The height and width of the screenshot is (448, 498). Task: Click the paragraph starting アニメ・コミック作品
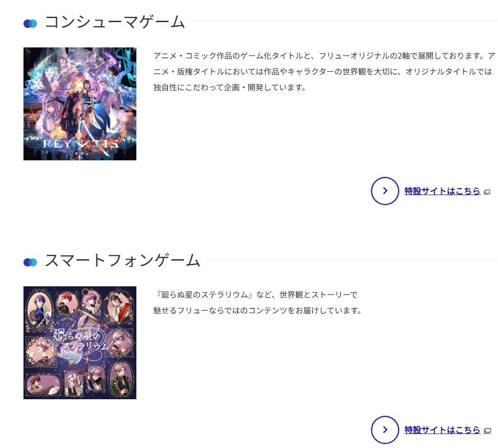(x=324, y=71)
